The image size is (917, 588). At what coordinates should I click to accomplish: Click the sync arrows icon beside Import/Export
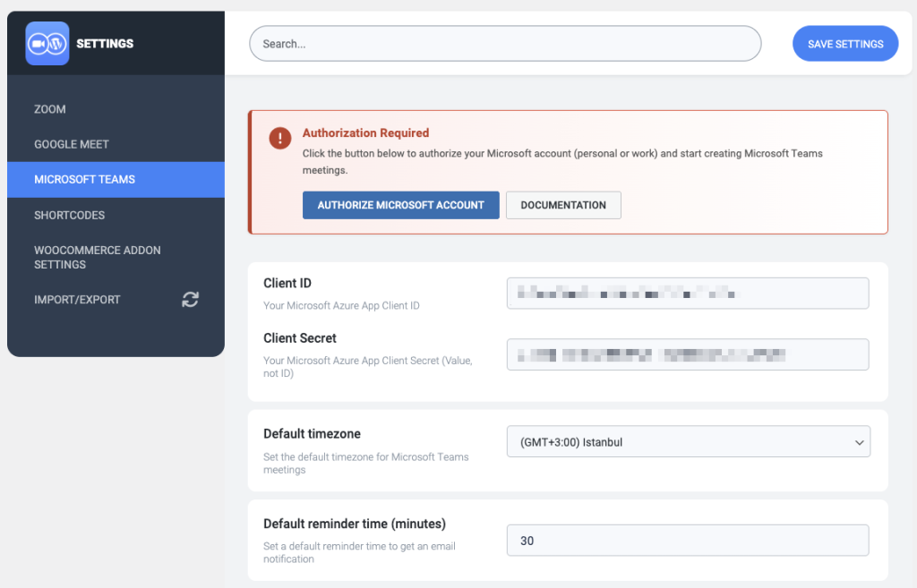[x=190, y=300]
